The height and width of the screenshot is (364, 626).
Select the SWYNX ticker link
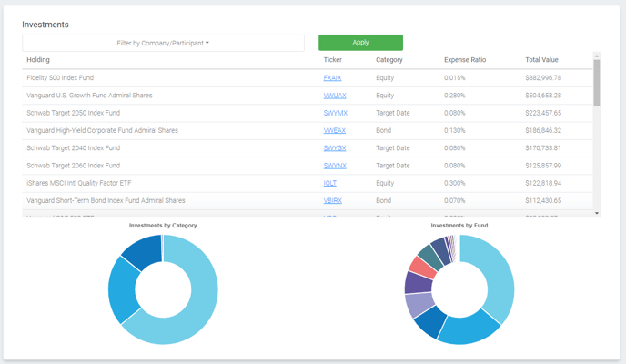tap(334, 166)
